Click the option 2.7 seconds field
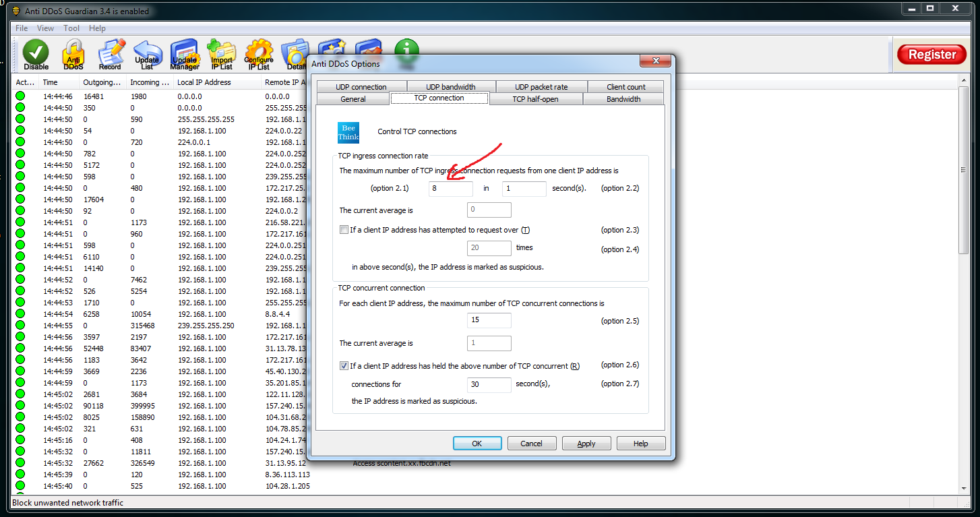 click(x=489, y=384)
